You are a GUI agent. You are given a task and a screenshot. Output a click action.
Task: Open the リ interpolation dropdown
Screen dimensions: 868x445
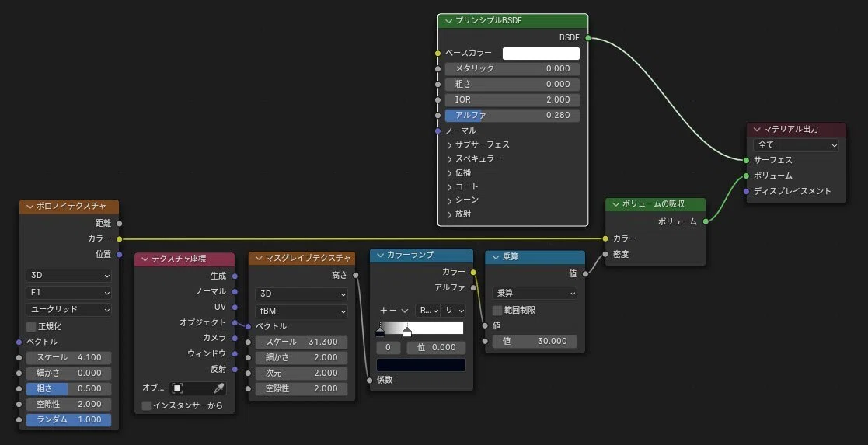453,311
